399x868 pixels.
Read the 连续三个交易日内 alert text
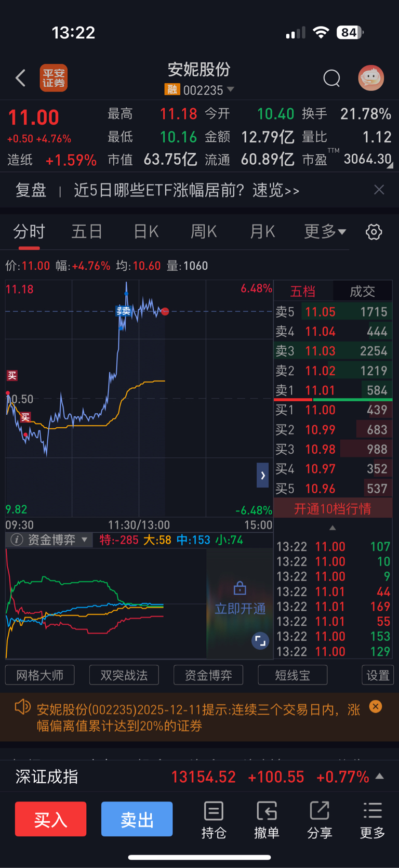click(x=198, y=717)
